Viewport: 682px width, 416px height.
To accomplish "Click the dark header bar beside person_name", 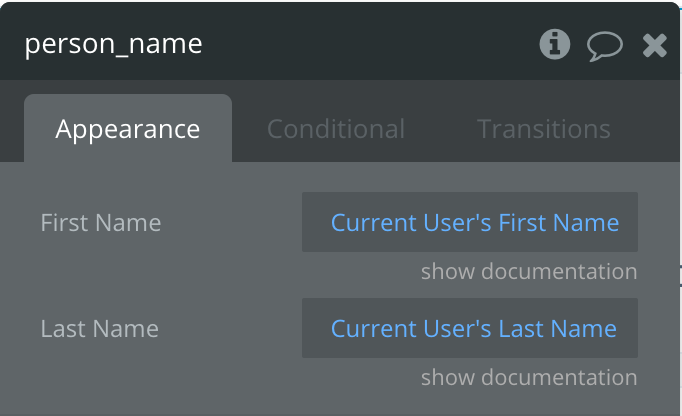I will 370,44.
